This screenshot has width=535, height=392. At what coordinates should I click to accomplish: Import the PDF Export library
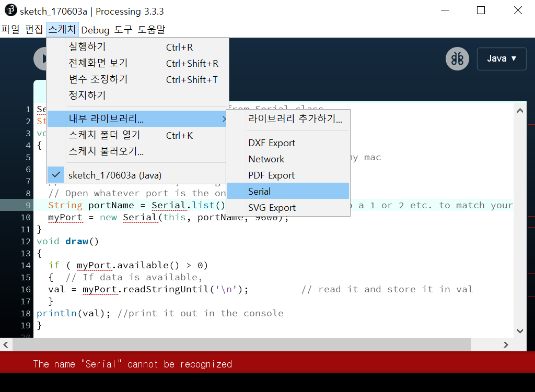(x=288, y=175)
